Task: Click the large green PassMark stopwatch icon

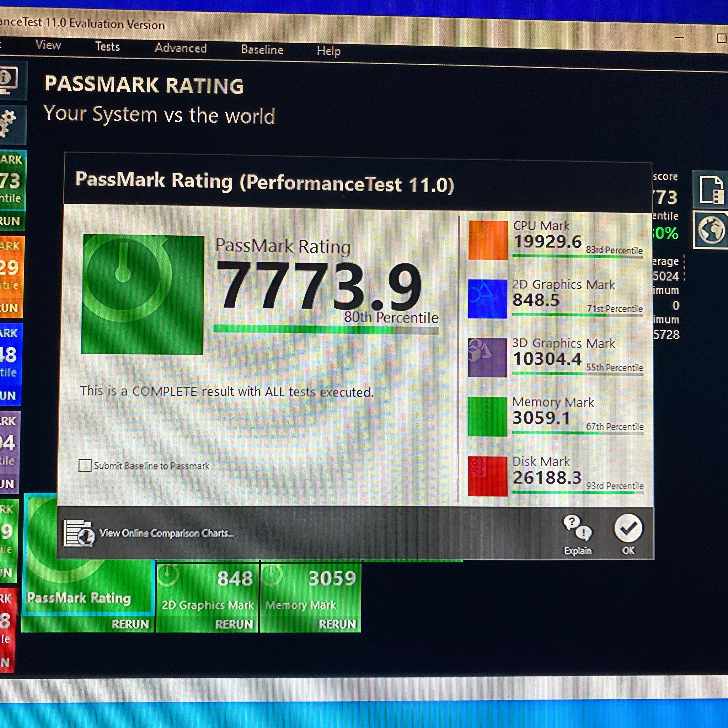Action: 143,294
